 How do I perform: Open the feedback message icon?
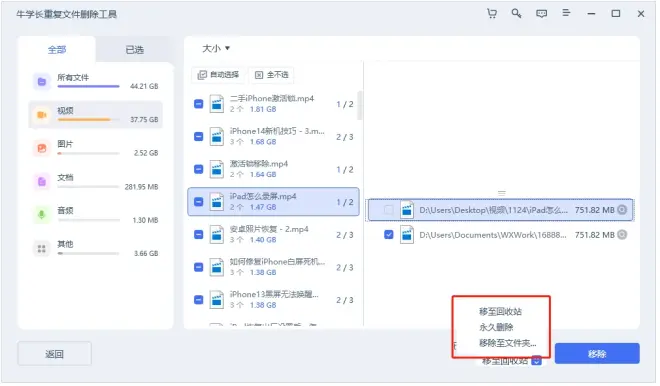tap(542, 13)
